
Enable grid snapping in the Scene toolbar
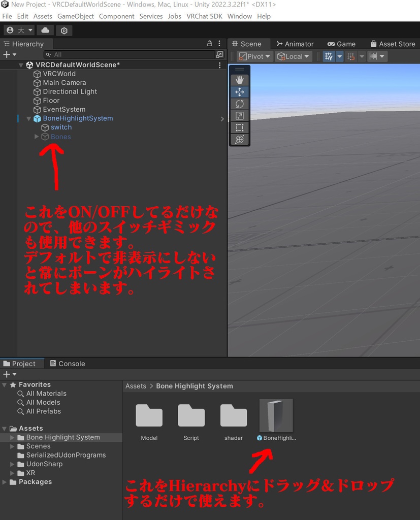tap(351, 56)
